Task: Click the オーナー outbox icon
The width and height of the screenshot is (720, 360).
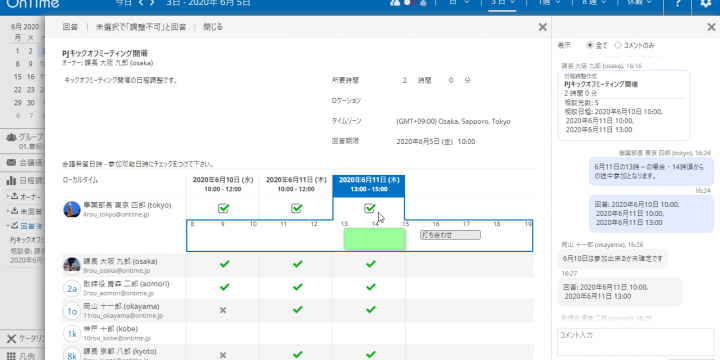Action: point(14,197)
